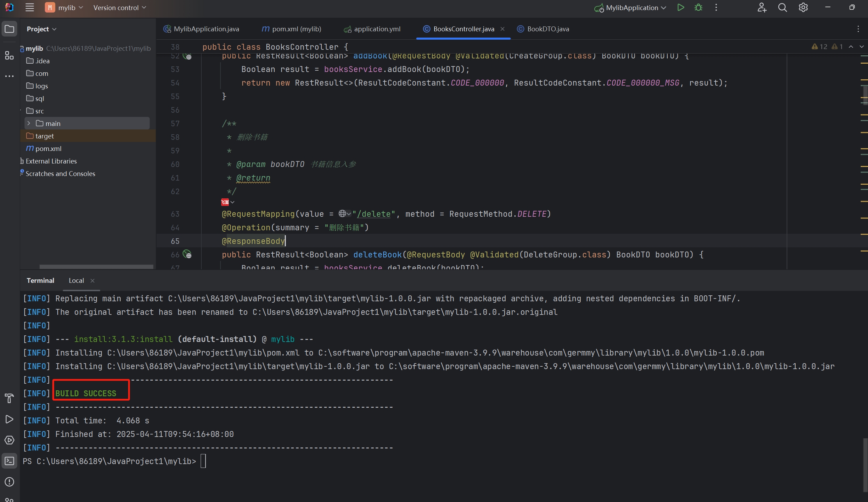Toggle the Terminal tool window icon
This screenshot has width=868, height=502.
pos(9,461)
